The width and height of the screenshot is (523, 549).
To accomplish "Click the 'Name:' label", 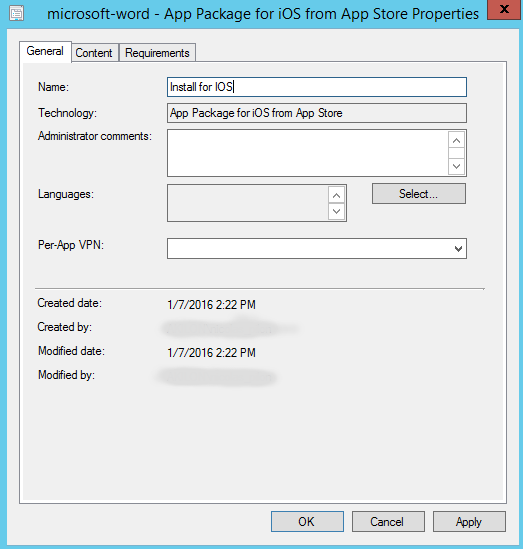I will tap(53, 87).
